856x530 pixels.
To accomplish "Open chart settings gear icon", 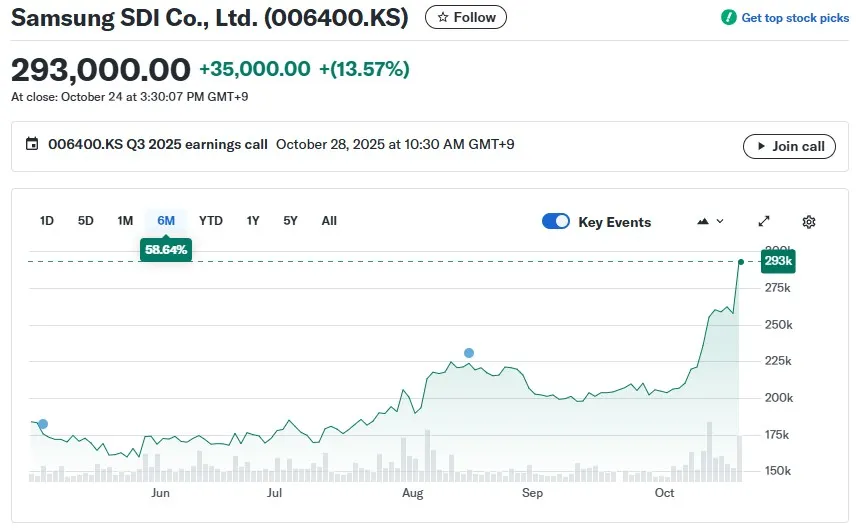I will (809, 222).
